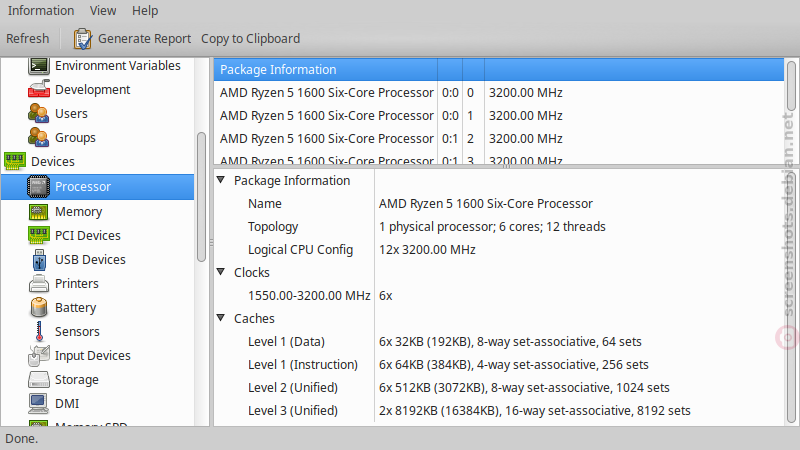Click the Users icon

[39, 113]
